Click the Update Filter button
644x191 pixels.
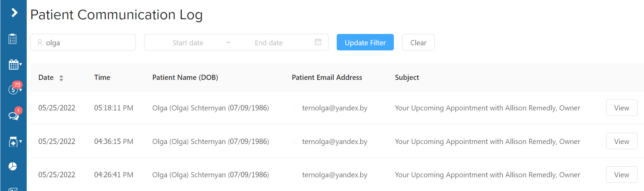365,42
